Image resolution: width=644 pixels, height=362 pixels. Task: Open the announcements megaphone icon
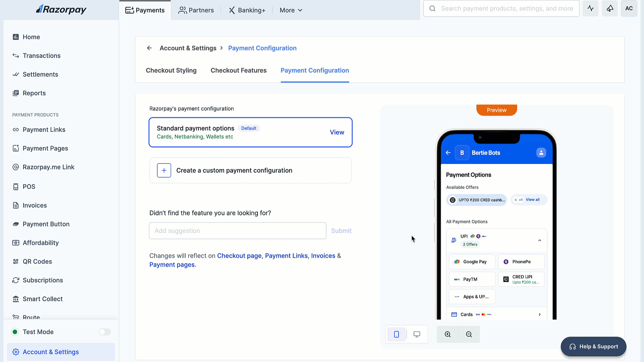click(x=610, y=8)
